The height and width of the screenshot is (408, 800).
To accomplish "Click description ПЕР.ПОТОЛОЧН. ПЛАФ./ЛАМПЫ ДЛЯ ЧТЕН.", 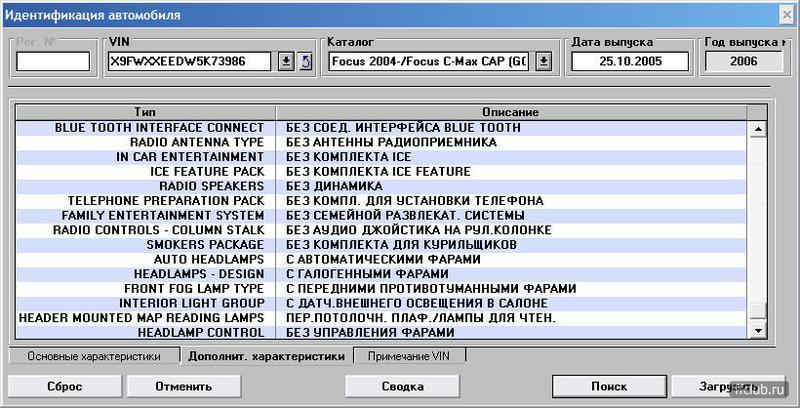I will 421,318.
